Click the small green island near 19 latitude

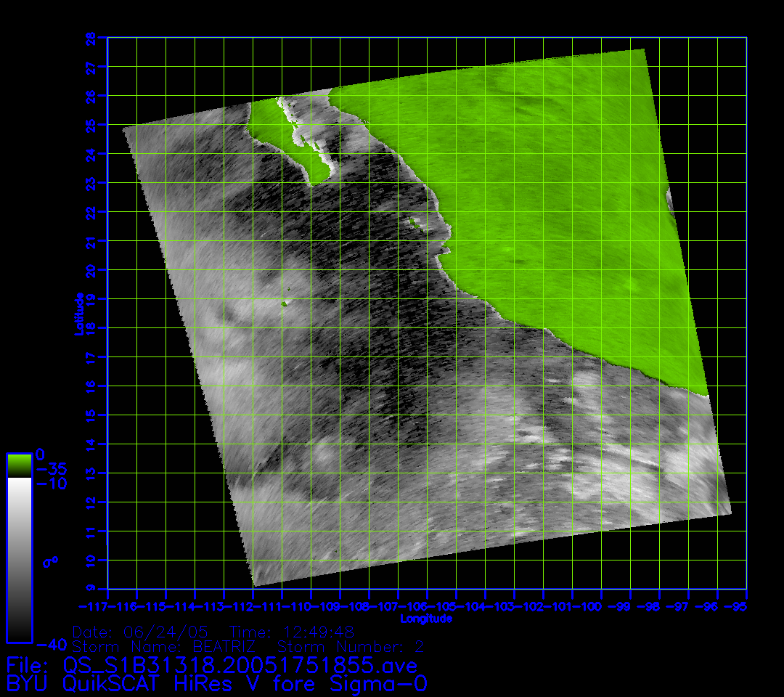pos(286,303)
